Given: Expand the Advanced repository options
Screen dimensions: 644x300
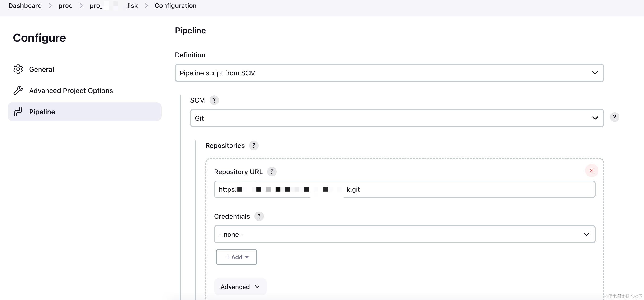Looking at the screenshot, I should [240, 287].
